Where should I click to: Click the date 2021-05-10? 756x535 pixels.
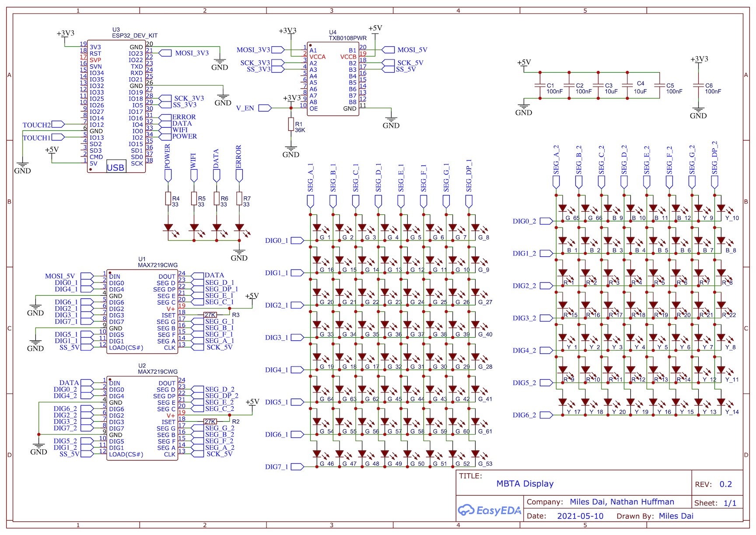point(580,516)
